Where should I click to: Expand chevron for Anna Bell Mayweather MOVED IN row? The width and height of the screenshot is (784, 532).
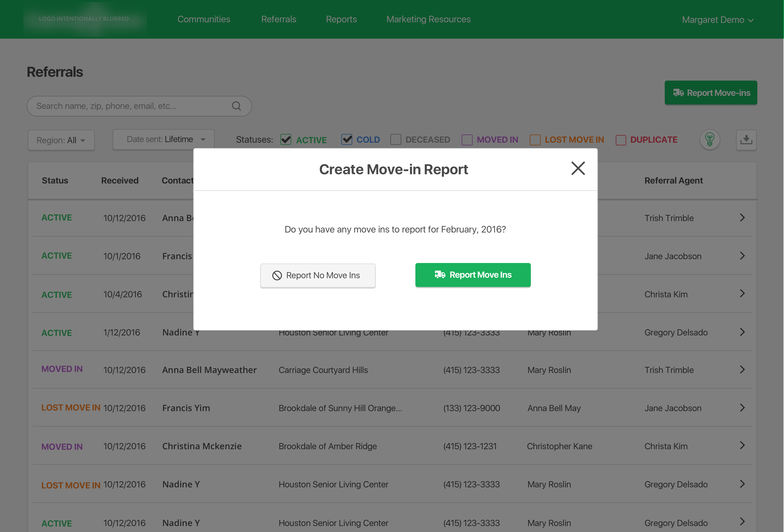[x=742, y=370]
